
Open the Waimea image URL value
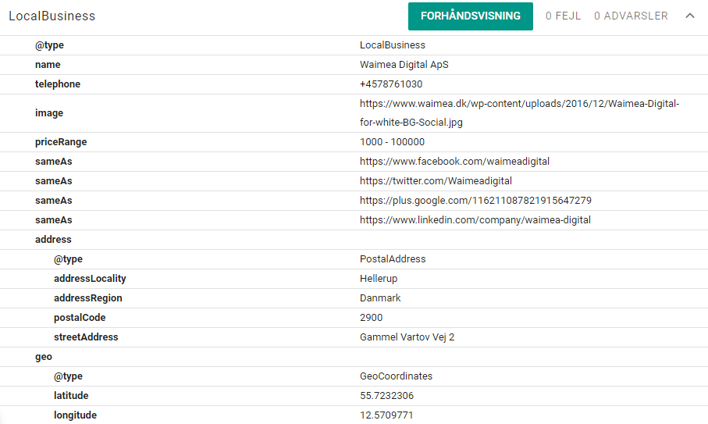pyautogui.click(x=519, y=113)
